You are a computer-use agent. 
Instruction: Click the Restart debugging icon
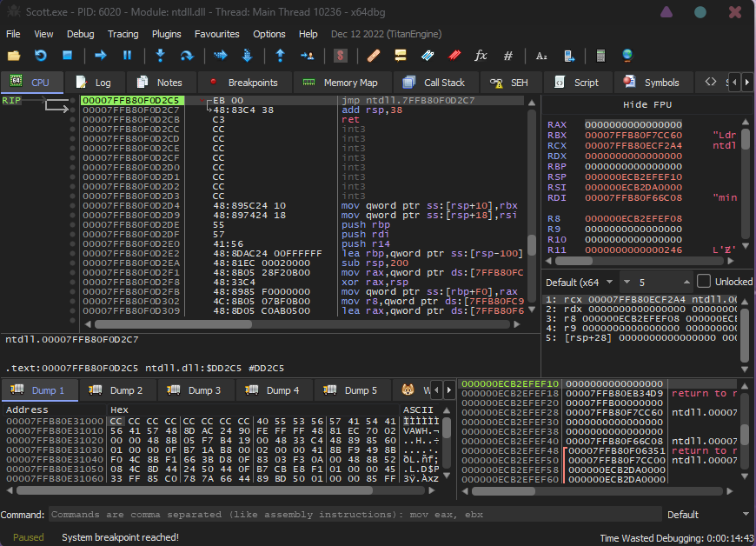tap(40, 56)
